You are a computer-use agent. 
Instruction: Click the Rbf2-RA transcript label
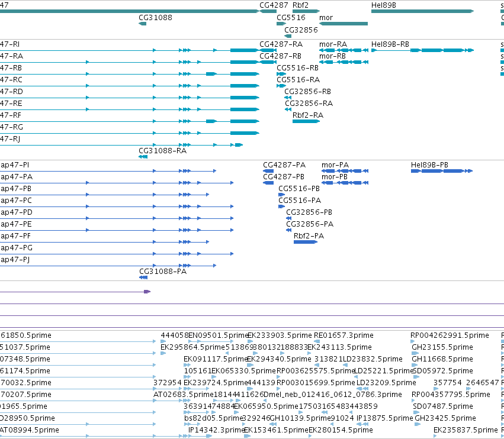click(x=308, y=115)
